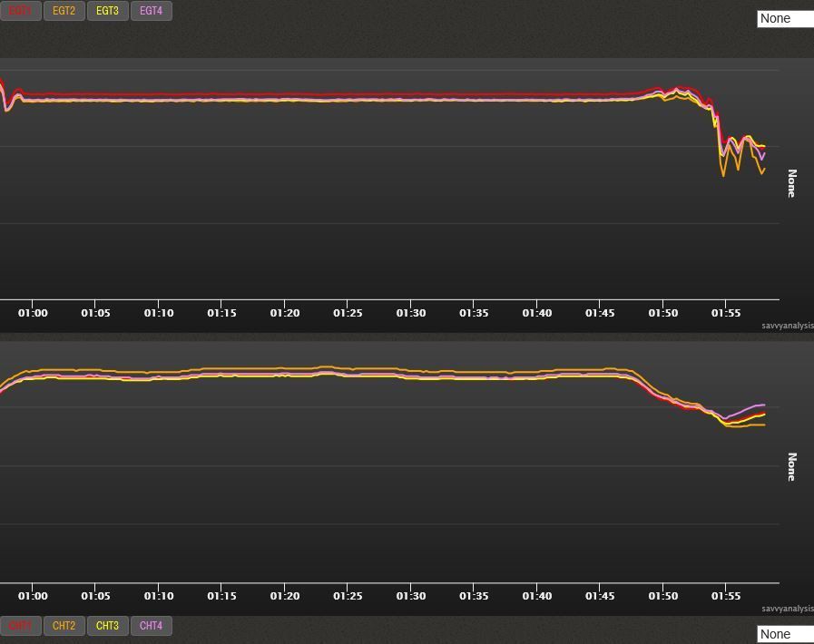Click the 01:40 mark on CHT time axis

(536, 596)
